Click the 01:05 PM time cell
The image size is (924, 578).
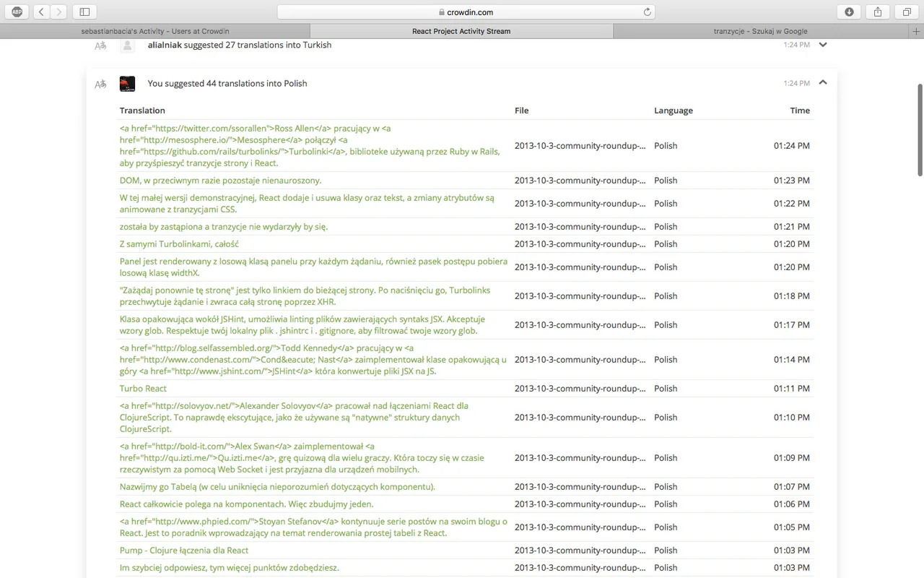coord(792,527)
